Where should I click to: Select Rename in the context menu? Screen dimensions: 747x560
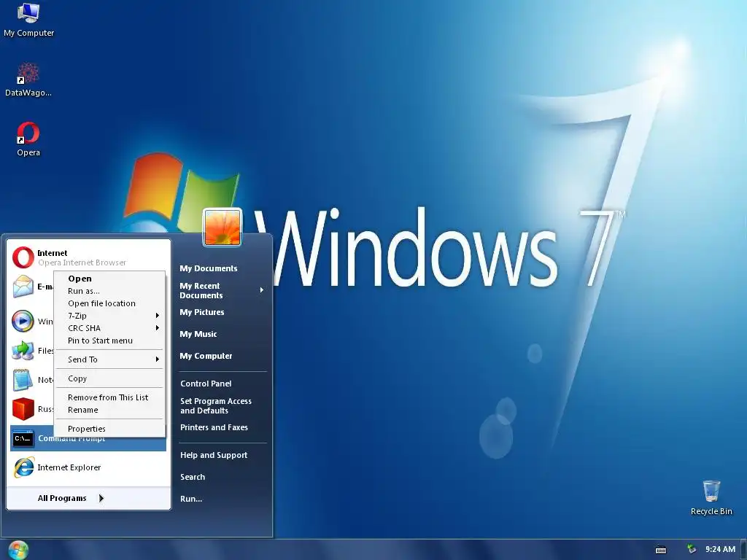pyautogui.click(x=109, y=410)
